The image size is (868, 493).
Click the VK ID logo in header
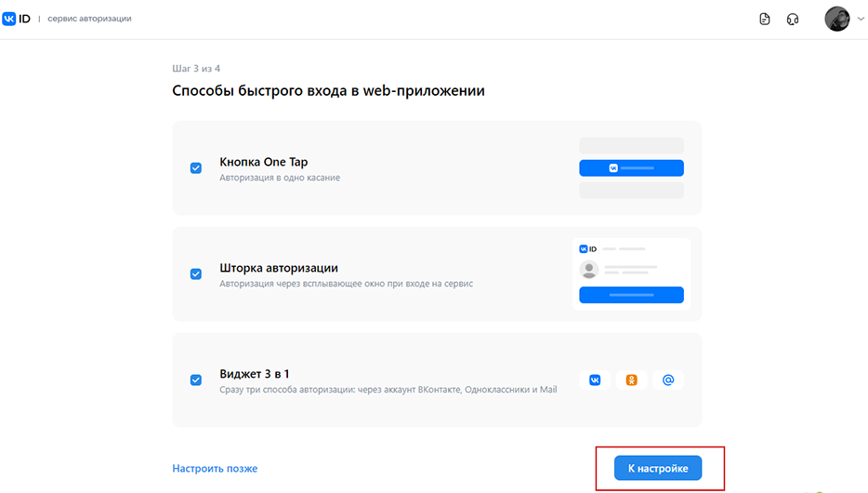tap(16, 19)
